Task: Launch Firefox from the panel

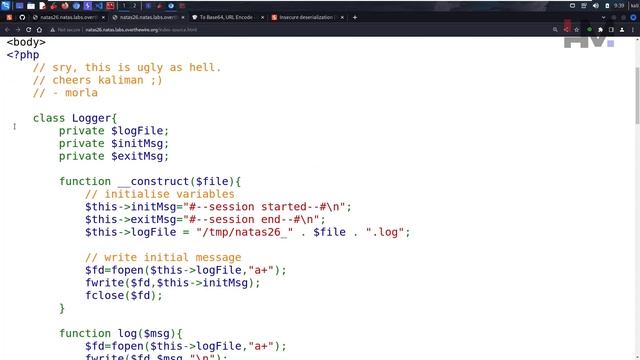Action: point(65,6)
